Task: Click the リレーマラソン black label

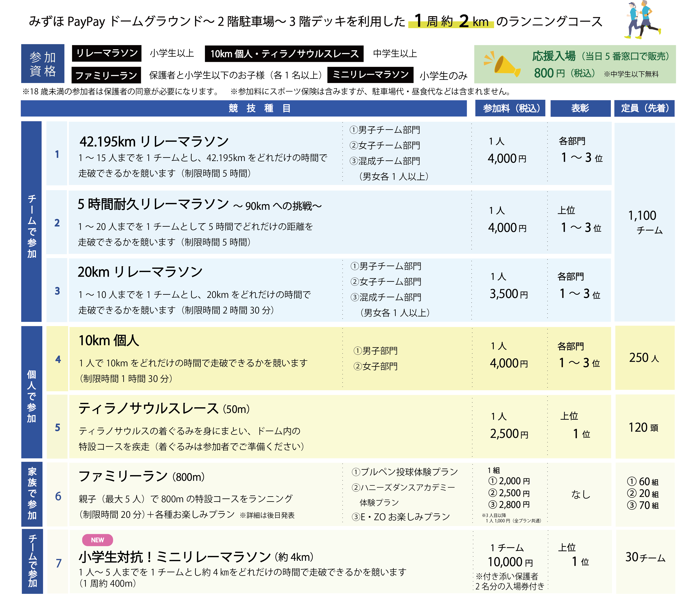Action: (107, 53)
